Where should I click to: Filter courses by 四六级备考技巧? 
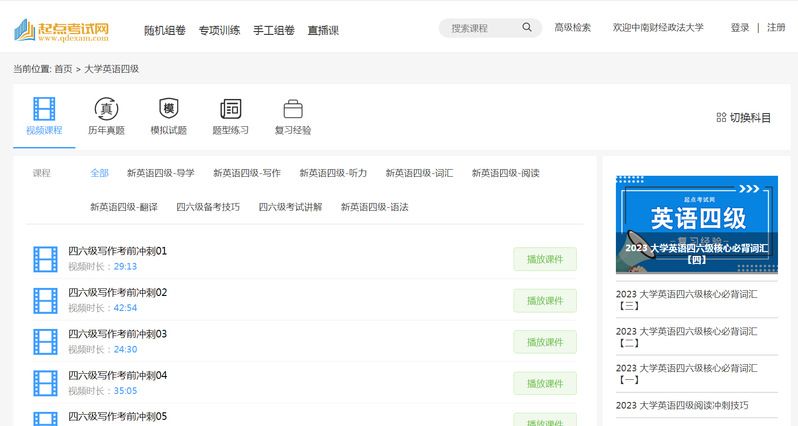pos(208,207)
